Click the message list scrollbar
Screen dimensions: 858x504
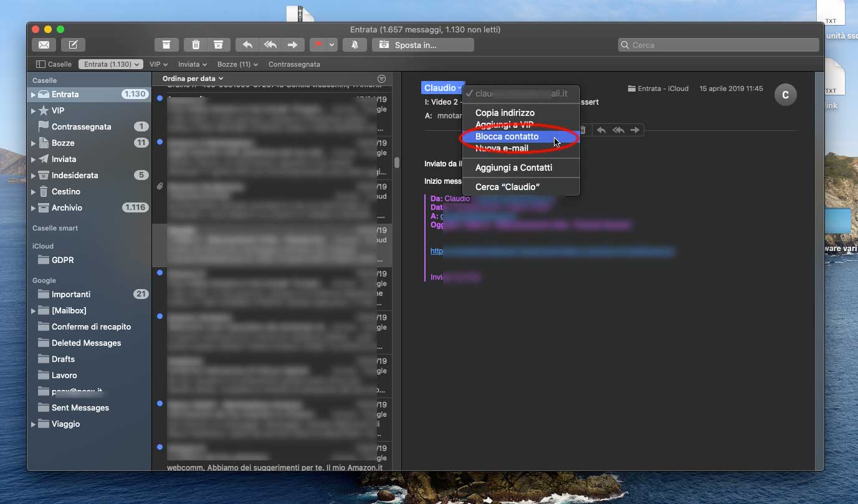pyautogui.click(x=397, y=163)
